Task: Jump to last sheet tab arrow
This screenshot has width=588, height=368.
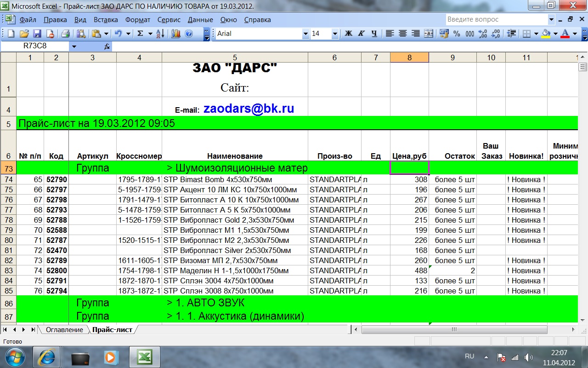Action: tap(33, 330)
